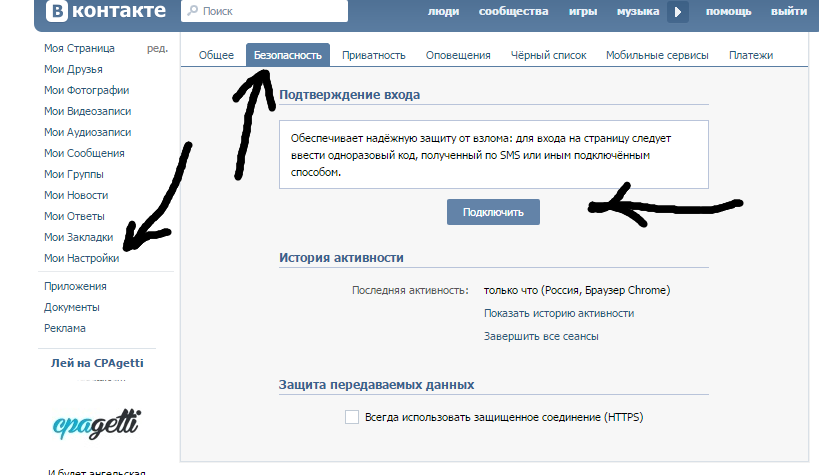The width and height of the screenshot is (819, 475).
Task: Click выйти to log out
Action: point(789,12)
